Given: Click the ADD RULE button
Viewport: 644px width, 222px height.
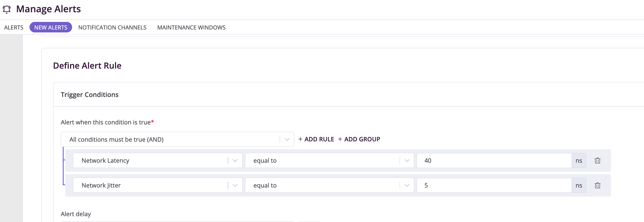Looking at the screenshot, I should tap(316, 139).
